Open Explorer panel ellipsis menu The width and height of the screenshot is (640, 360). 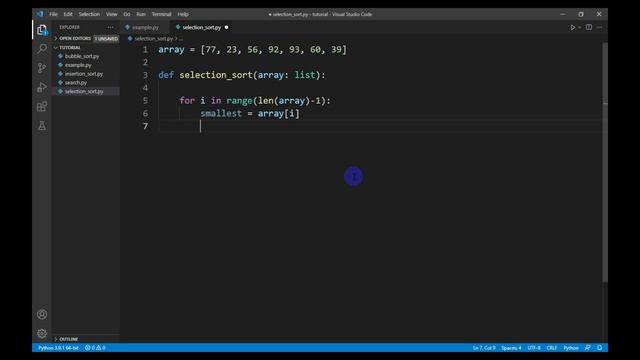pyautogui.click(x=111, y=27)
